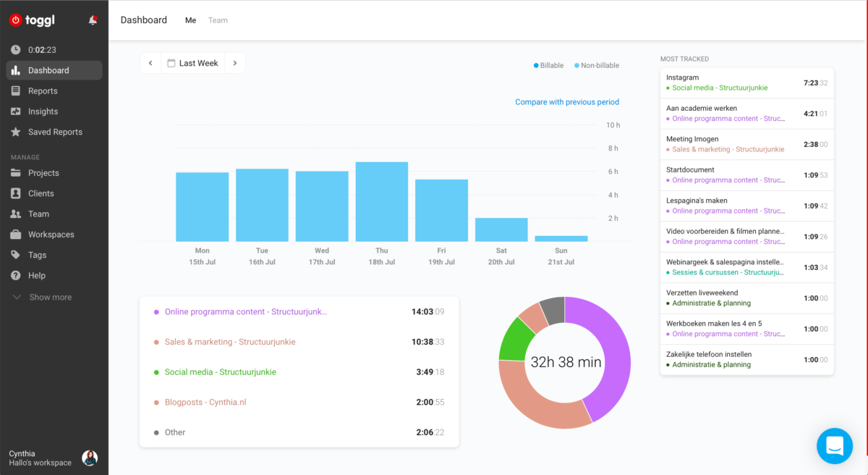Open the Tags section
868x475 pixels.
37,255
